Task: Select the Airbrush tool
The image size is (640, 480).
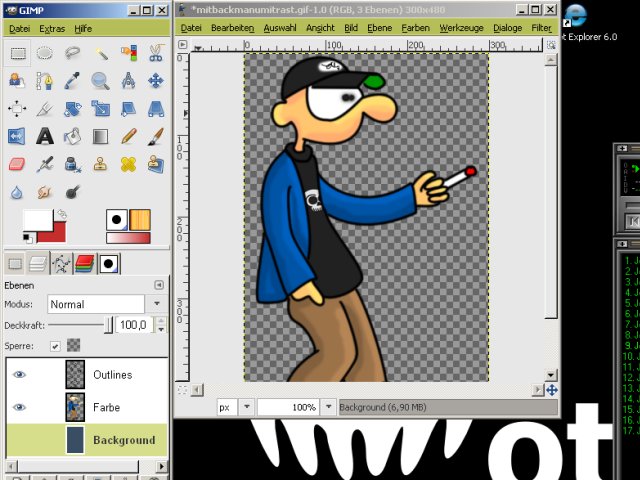Action: [45, 164]
